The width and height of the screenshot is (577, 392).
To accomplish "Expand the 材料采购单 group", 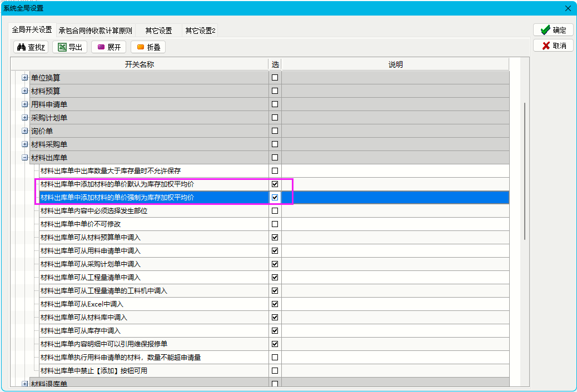I will (24, 144).
